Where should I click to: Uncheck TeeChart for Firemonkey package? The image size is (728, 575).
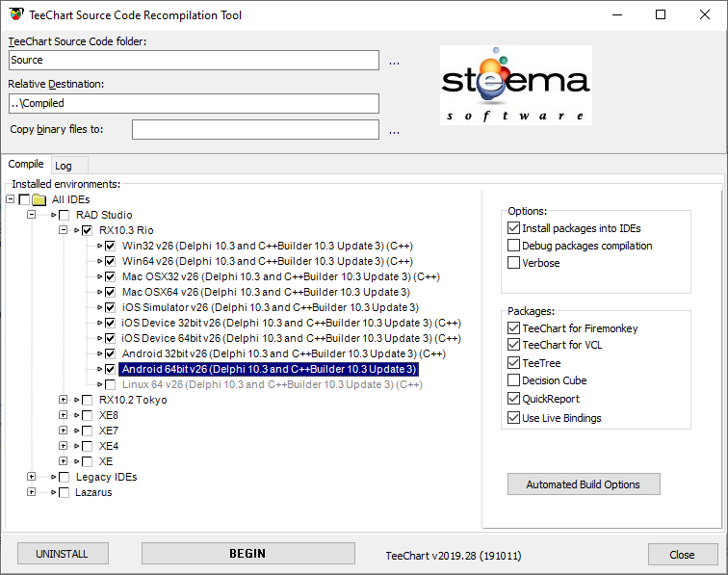[x=513, y=327]
